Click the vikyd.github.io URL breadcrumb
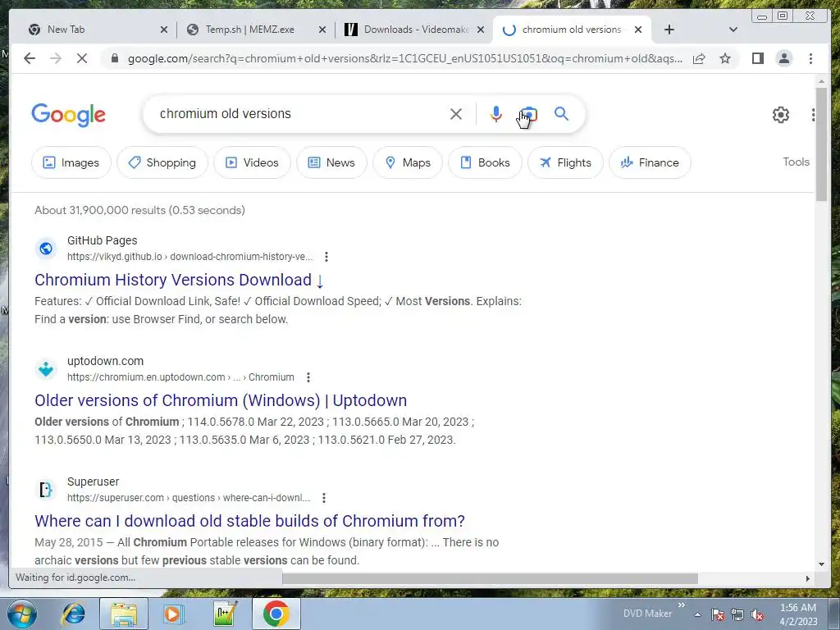 [189, 257]
